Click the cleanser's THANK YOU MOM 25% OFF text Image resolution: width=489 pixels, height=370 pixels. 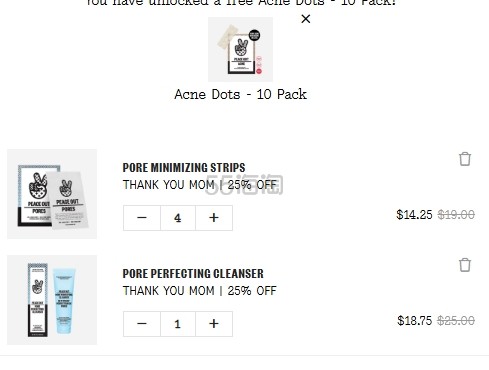[199, 291]
